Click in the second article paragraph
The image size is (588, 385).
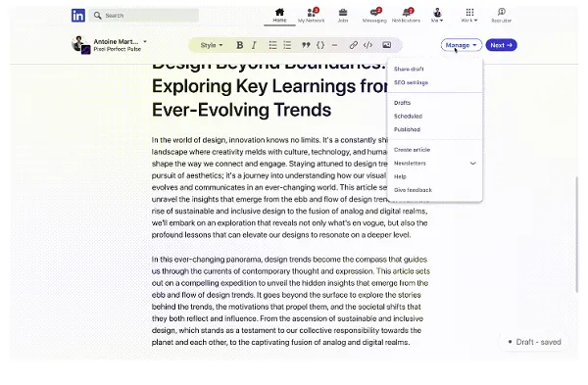pos(291,301)
